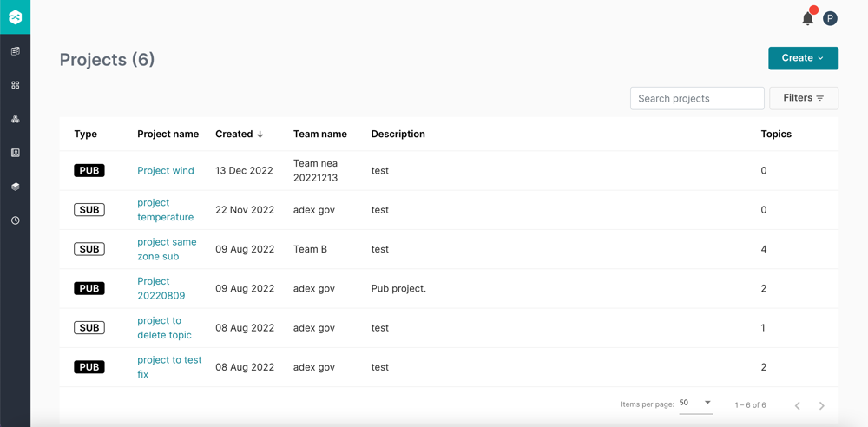Click the cube icon in the sidebar
Image resolution: width=868 pixels, height=427 pixels.
pos(15,187)
